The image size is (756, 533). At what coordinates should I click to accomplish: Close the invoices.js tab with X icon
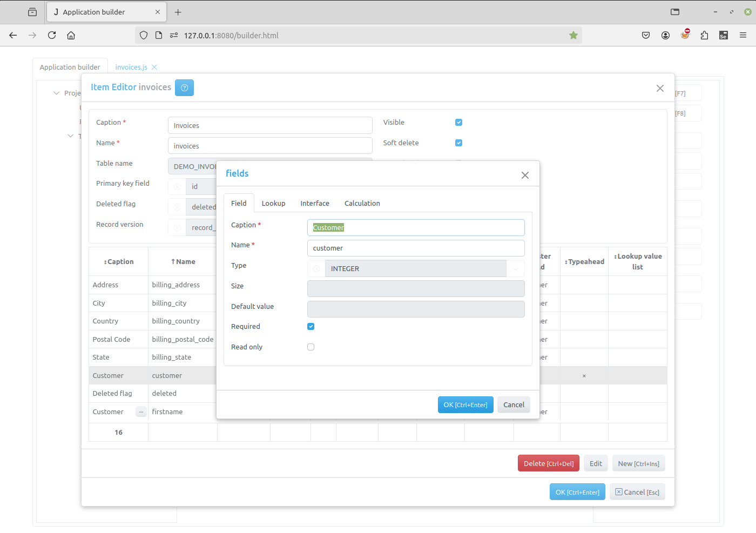click(154, 68)
